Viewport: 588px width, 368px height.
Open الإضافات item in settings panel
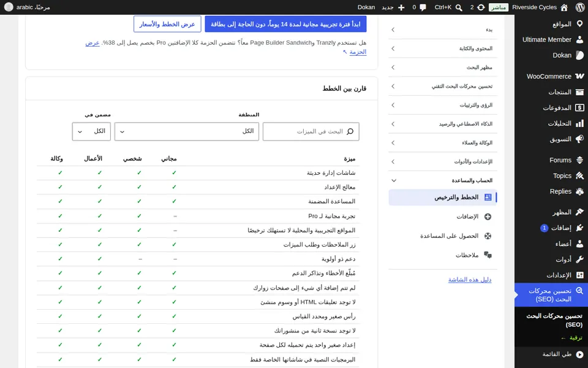[443, 217]
